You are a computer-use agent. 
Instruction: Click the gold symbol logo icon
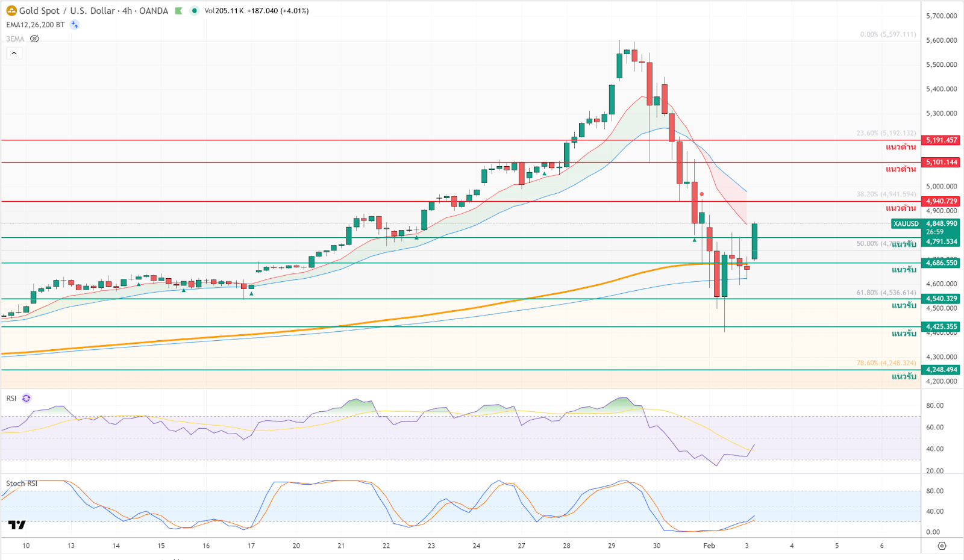11,11
